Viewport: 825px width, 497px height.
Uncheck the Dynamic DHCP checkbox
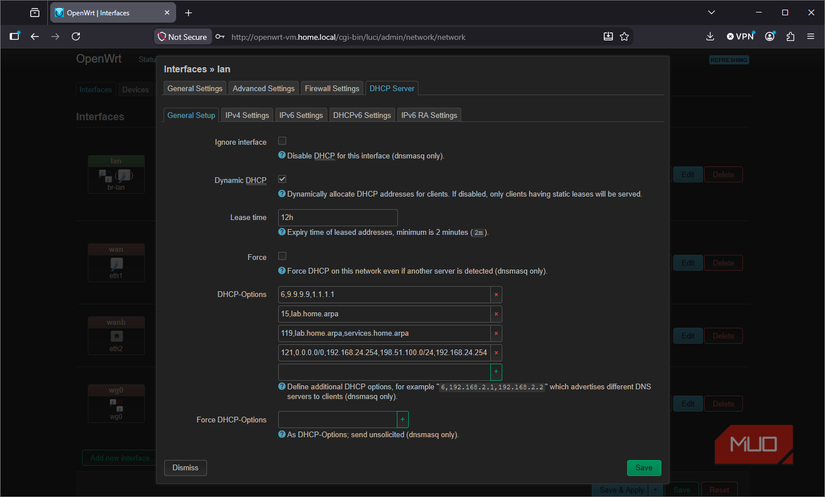click(x=282, y=179)
